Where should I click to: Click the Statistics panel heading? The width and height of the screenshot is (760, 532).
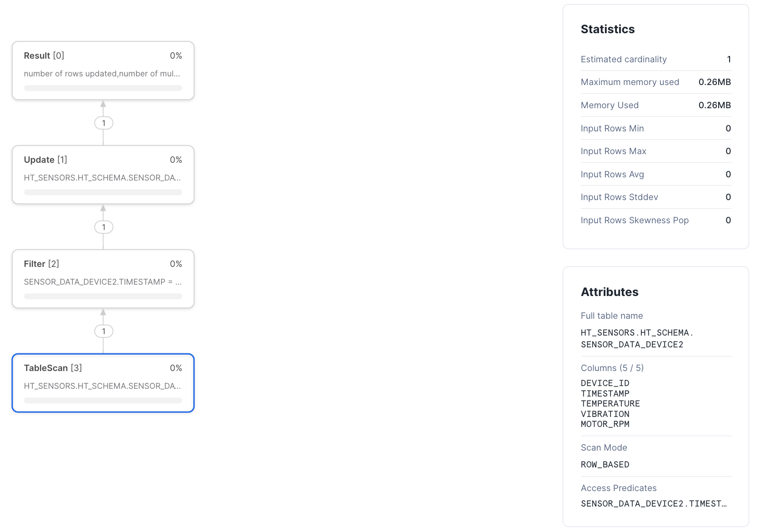coord(608,29)
